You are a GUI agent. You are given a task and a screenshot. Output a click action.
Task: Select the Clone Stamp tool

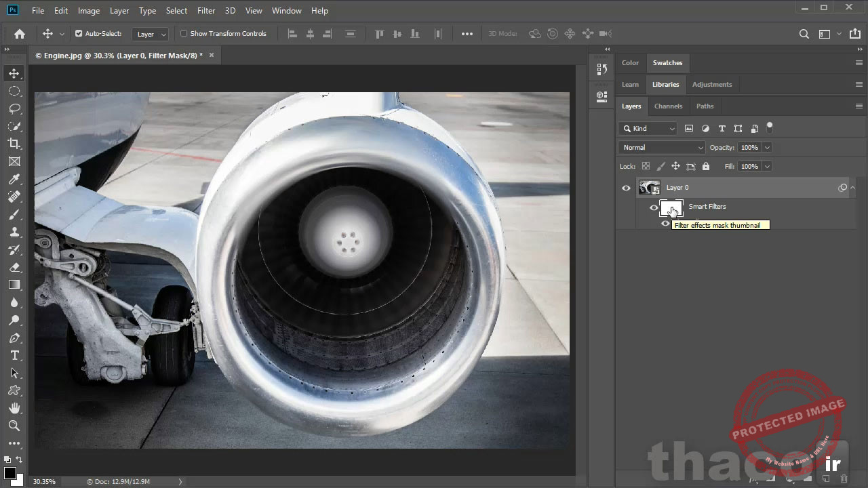point(14,232)
